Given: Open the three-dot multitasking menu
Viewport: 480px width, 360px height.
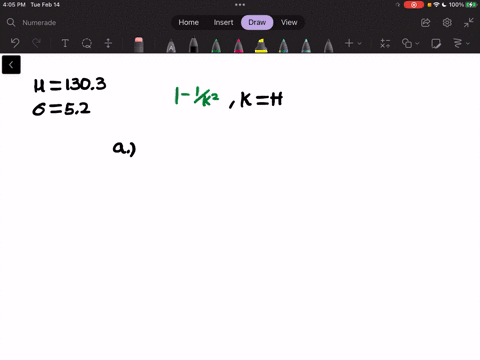Looking at the screenshot, I should pyautogui.click(x=240, y=5).
